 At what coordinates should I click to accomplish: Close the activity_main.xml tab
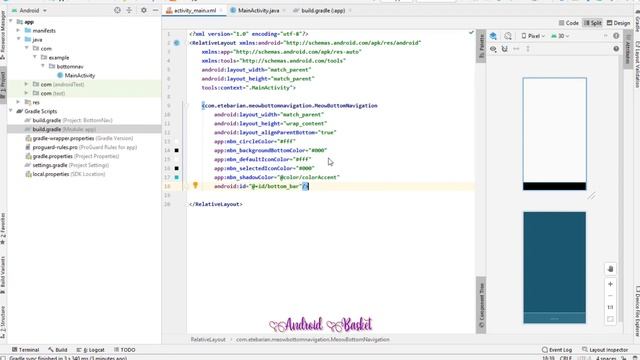pyautogui.click(x=222, y=11)
